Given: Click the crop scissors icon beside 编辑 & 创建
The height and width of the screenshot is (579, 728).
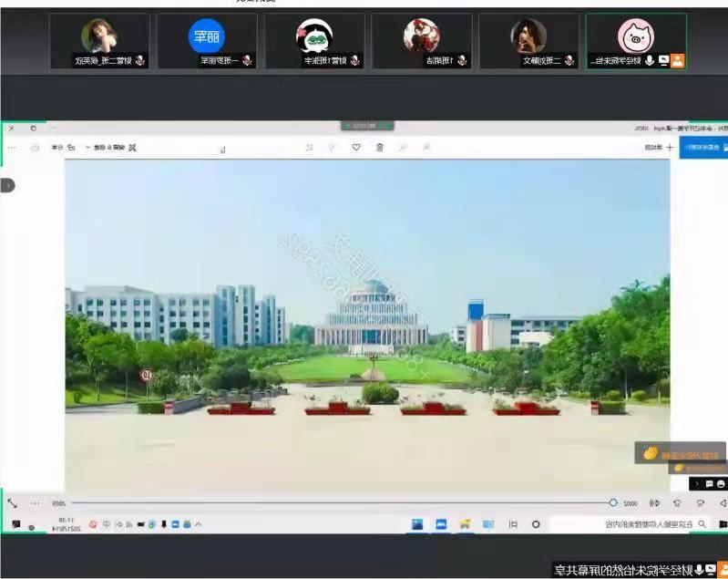Looking at the screenshot, I should click(132, 147).
